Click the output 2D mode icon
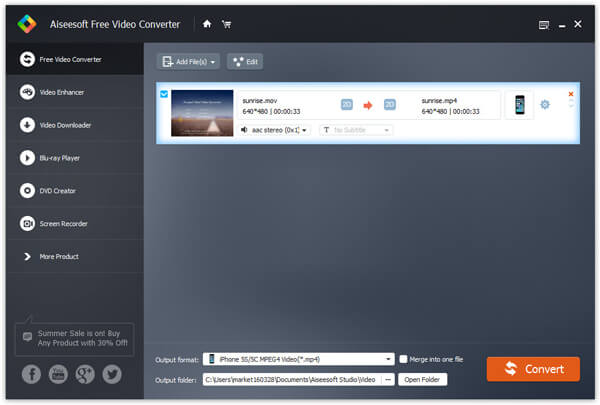The height and width of the screenshot is (405, 600). [x=390, y=105]
